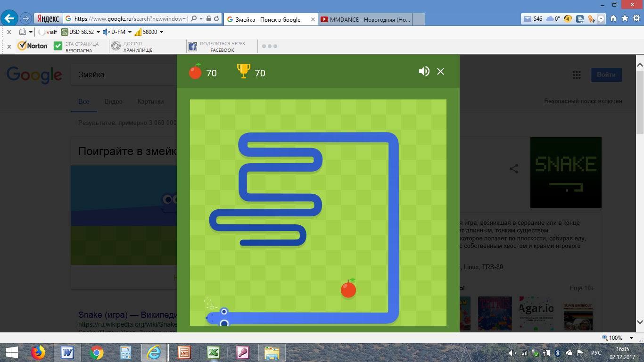Open Word from the taskbar
This screenshot has height=362, width=644.
click(x=67, y=353)
